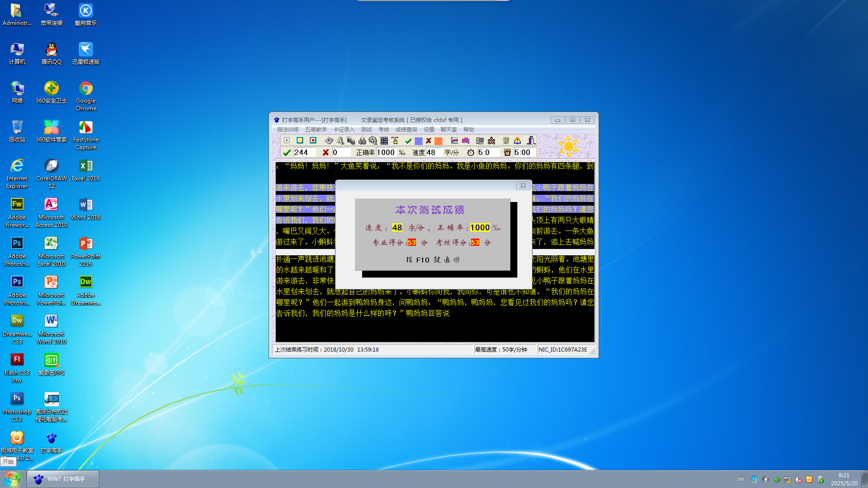Viewport: 868px width, 488px height.
Task: Click the balance scale toolbar icon
Action: [491, 141]
